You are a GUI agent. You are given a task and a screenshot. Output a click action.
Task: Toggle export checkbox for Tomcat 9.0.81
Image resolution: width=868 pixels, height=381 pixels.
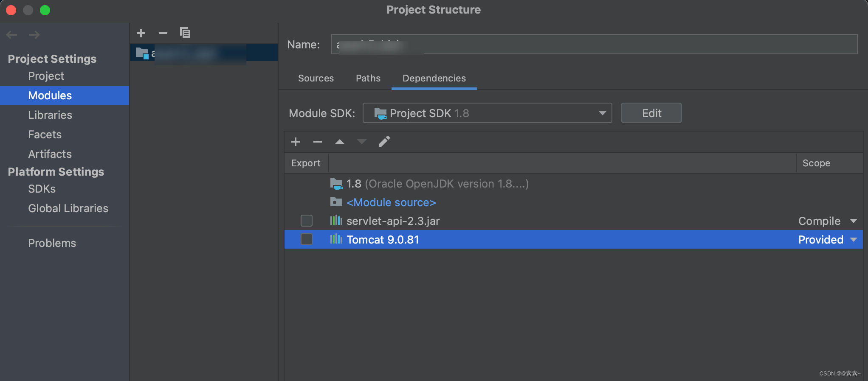click(307, 239)
